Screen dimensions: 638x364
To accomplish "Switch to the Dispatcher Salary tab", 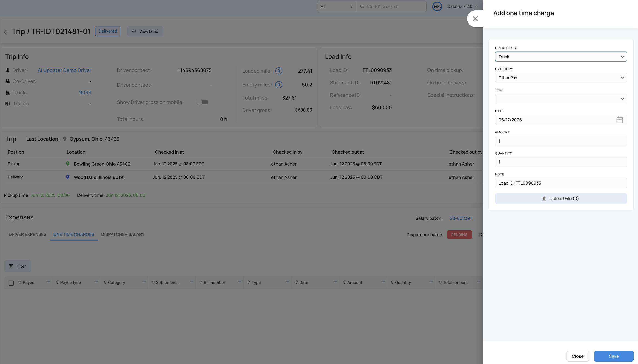I will click(x=123, y=234).
